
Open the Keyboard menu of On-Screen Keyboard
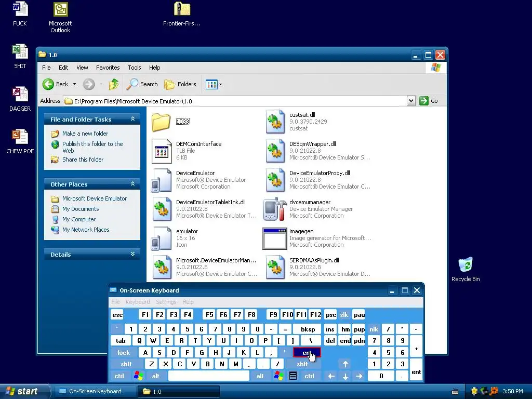[138, 302]
